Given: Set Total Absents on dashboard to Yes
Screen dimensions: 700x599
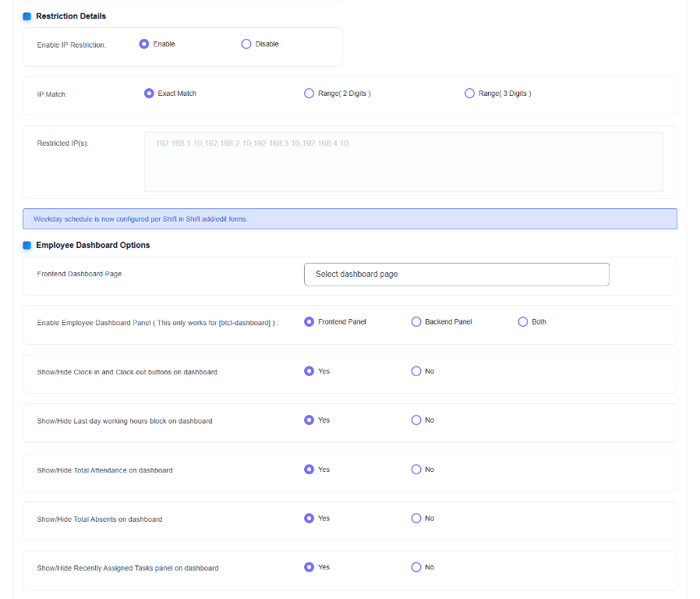Looking at the screenshot, I should point(309,518).
